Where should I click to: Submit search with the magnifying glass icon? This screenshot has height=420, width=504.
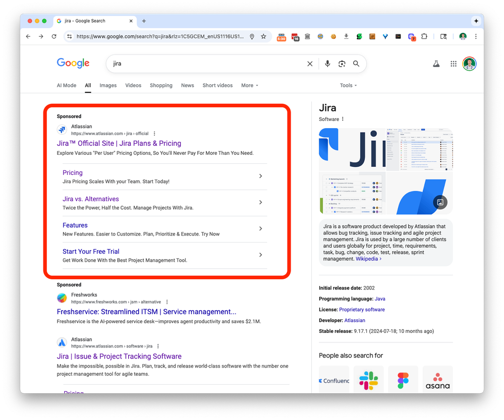click(x=356, y=64)
